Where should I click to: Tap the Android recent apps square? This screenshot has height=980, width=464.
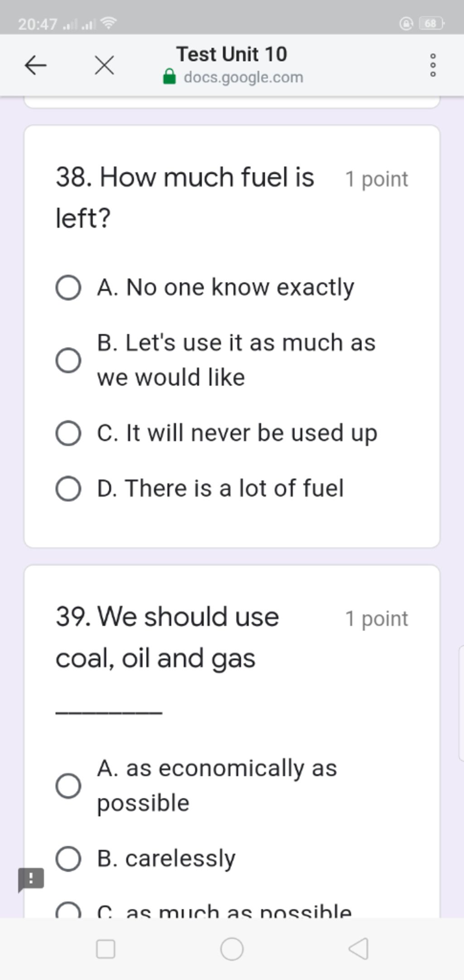point(106,949)
